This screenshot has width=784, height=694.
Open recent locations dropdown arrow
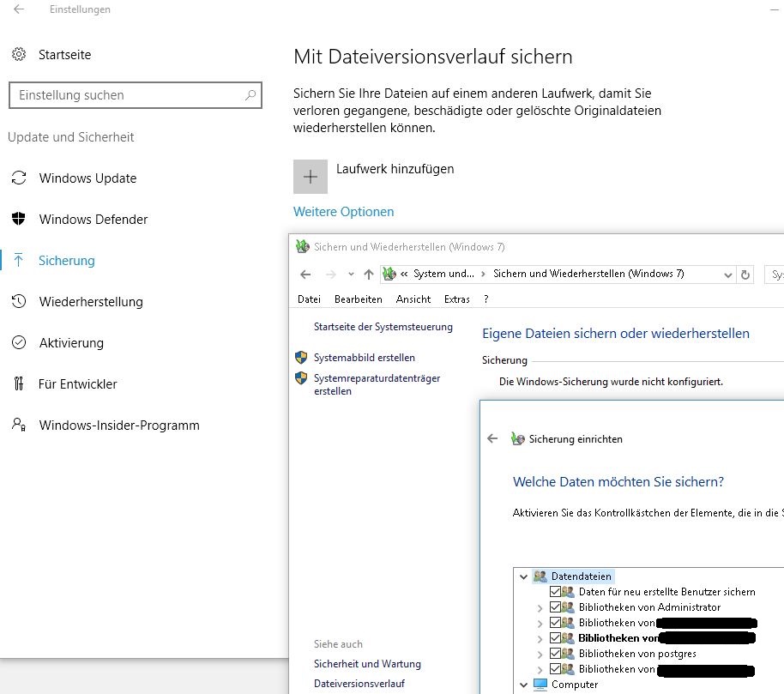point(351,274)
